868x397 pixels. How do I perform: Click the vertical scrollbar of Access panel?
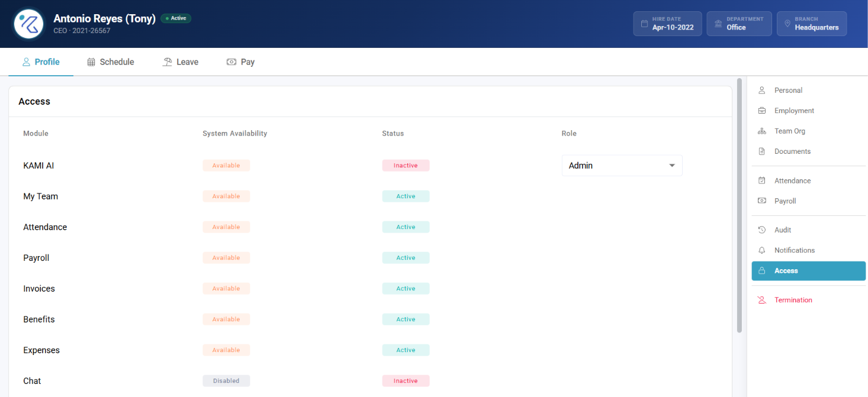[x=740, y=205]
